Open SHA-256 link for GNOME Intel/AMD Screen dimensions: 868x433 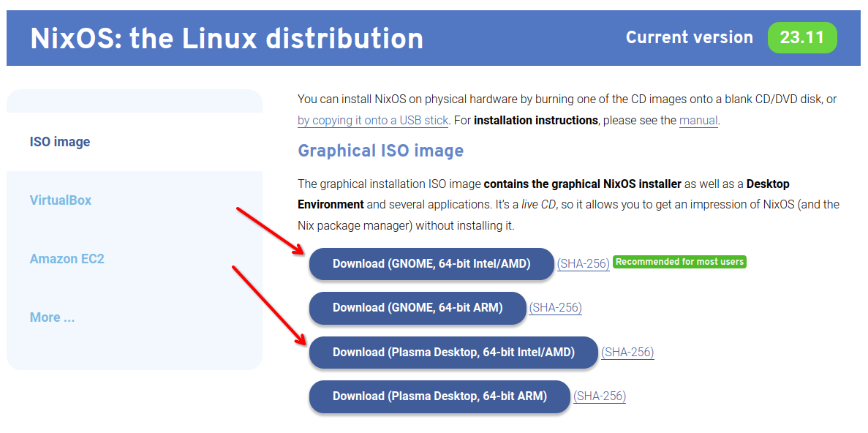tap(583, 264)
